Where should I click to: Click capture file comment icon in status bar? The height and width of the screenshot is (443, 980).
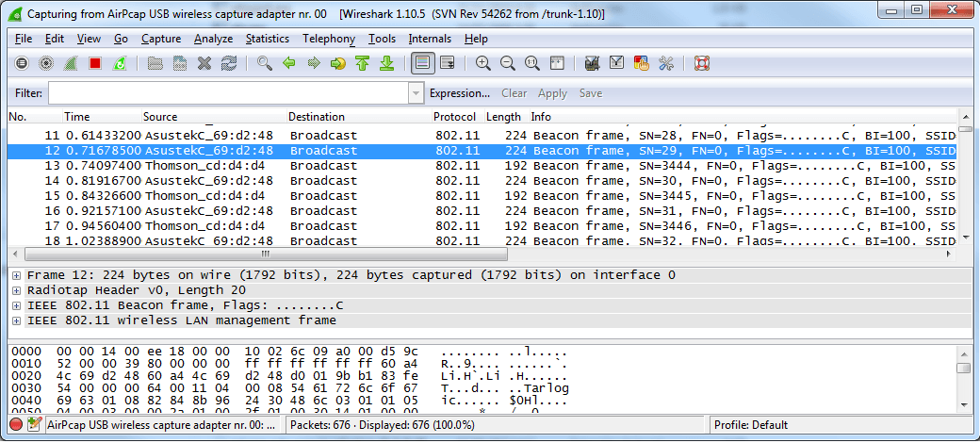tap(34, 425)
